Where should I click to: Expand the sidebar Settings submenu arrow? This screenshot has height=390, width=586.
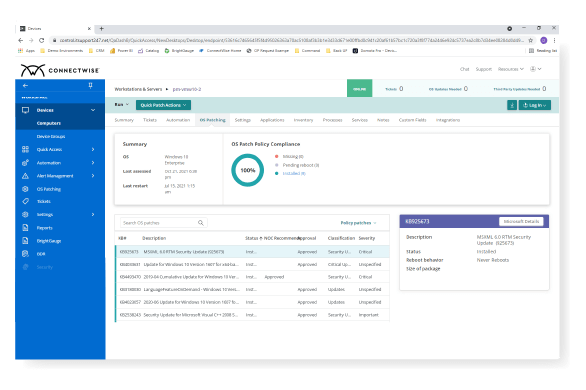(x=93, y=214)
